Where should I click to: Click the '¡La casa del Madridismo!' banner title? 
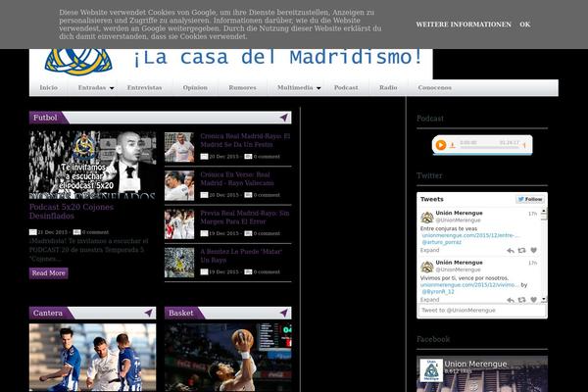[x=278, y=58]
